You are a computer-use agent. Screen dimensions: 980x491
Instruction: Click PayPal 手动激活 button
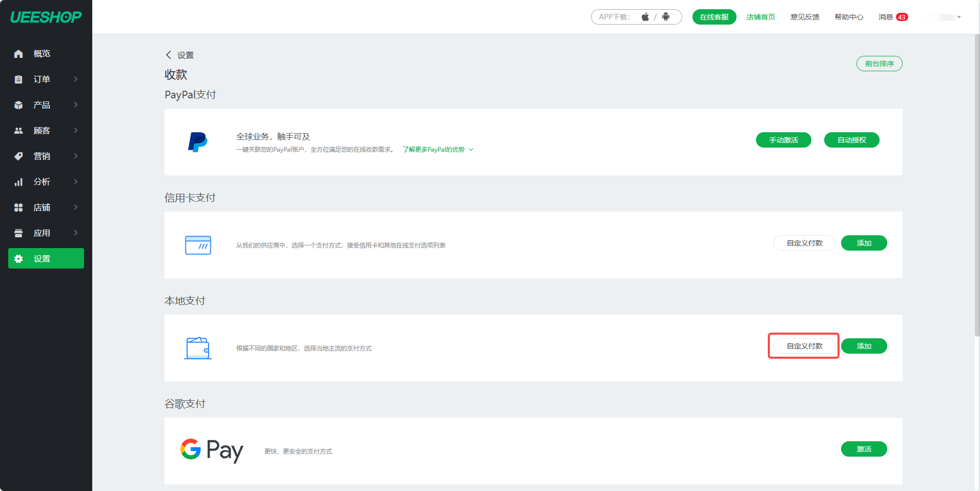784,140
